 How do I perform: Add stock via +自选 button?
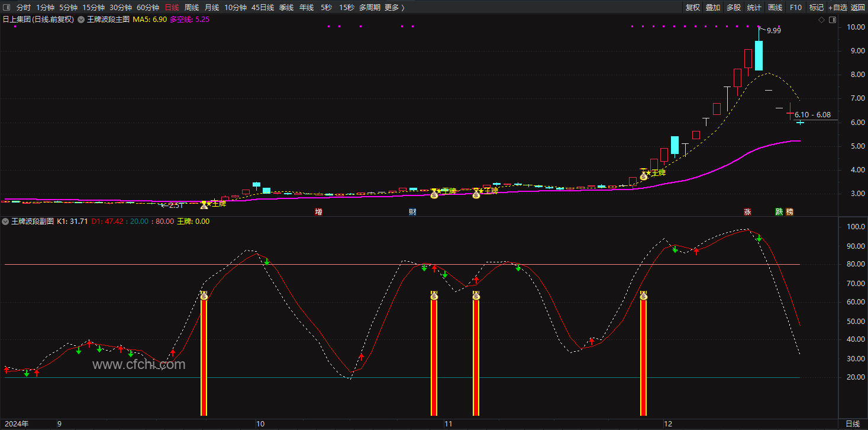pos(838,8)
